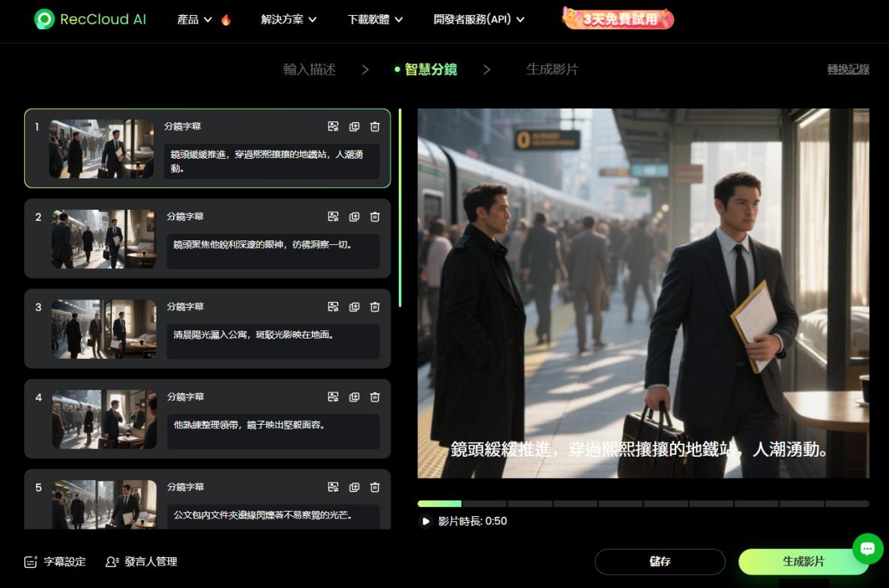The width and height of the screenshot is (889, 588).
Task: Click the trash icon on scene 4
Action: click(375, 397)
